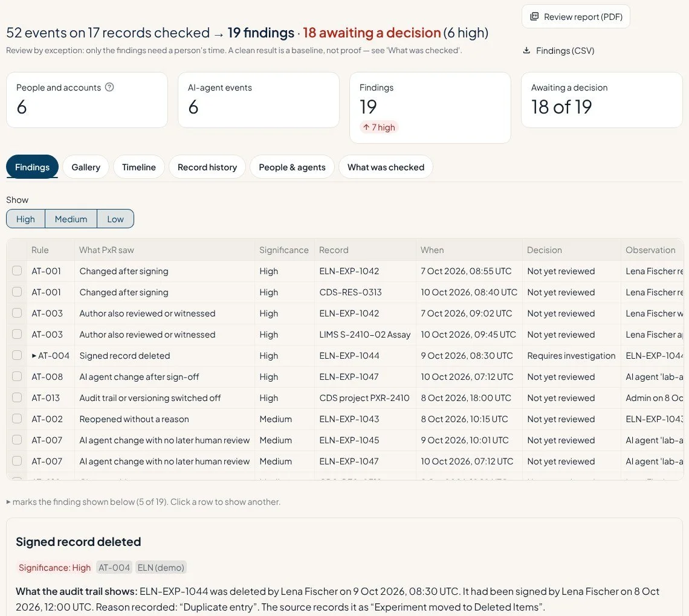Sort by the Significance column header
The width and height of the screenshot is (689, 616).
[x=284, y=250]
